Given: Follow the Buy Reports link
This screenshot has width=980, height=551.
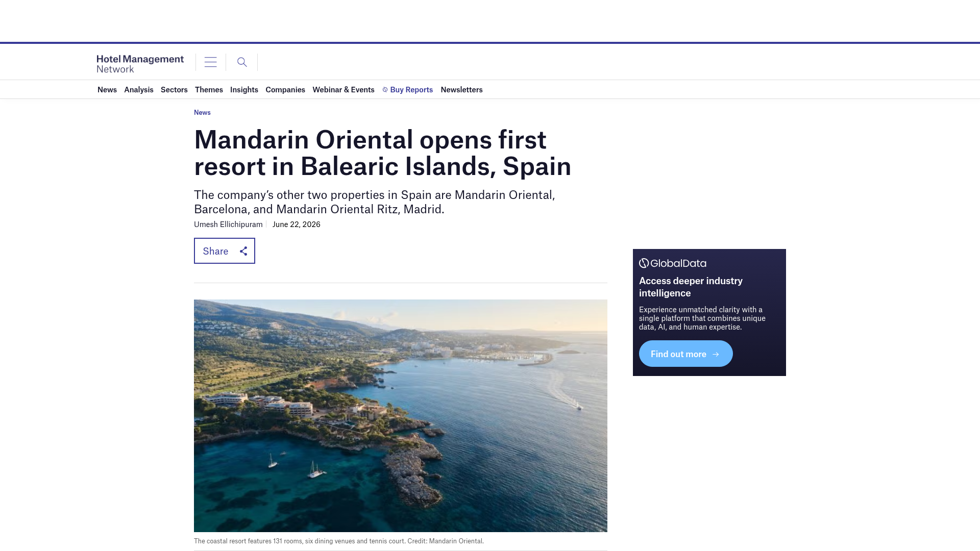Looking at the screenshot, I should click(411, 90).
